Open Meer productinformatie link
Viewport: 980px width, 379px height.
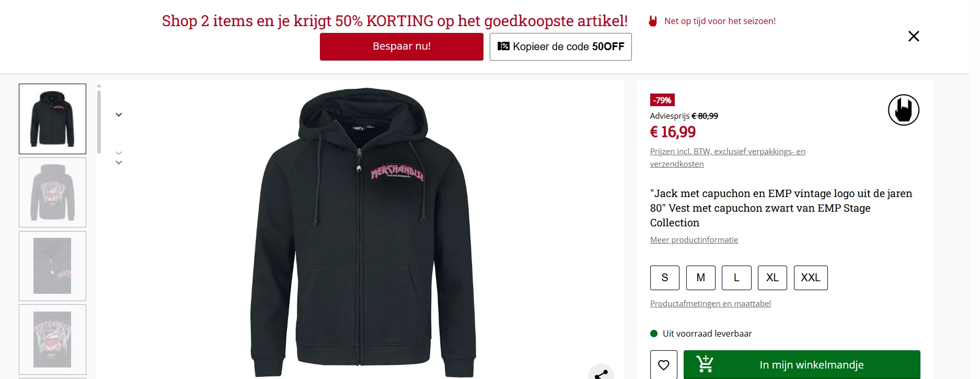tap(694, 240)
